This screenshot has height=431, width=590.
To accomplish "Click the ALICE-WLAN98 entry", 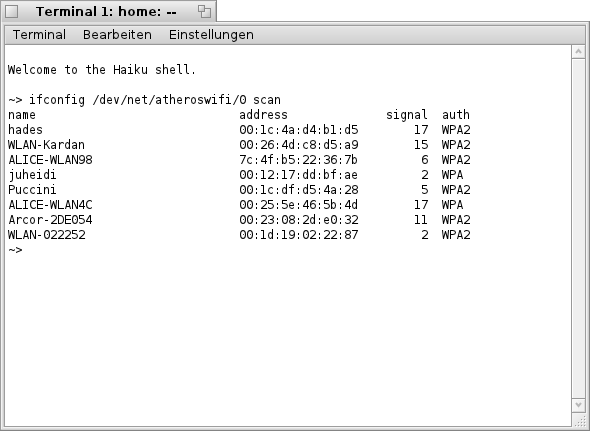I will (x=50, y=160).
